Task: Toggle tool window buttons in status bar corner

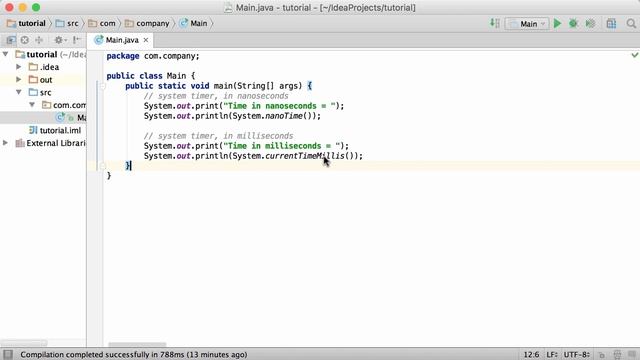Action: coord(8,354)
